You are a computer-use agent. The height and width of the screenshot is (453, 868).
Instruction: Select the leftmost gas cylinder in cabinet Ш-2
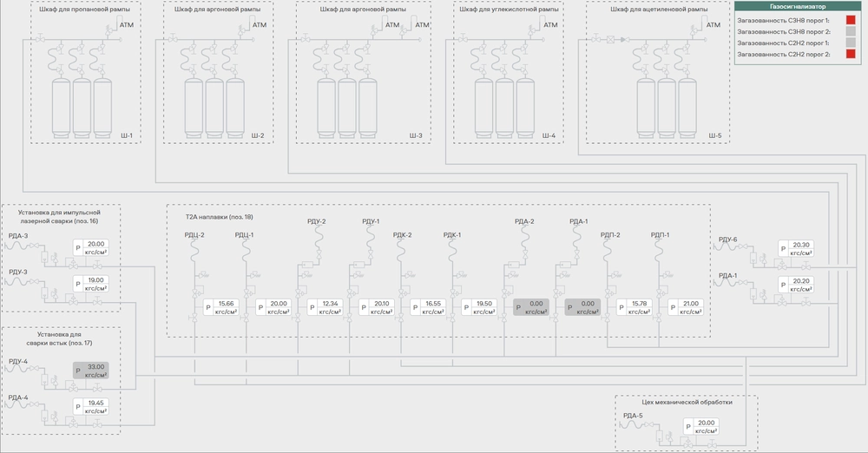click(x=194, y=105)
